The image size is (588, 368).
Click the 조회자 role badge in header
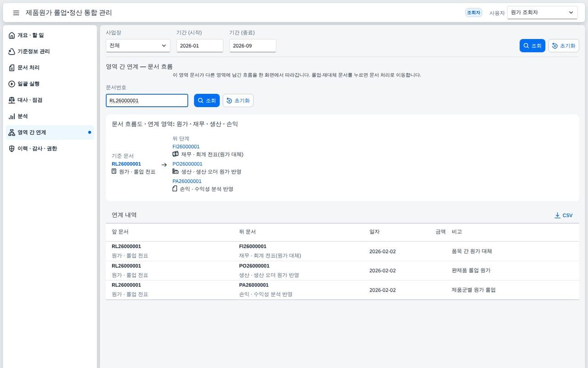pos(474,13)
